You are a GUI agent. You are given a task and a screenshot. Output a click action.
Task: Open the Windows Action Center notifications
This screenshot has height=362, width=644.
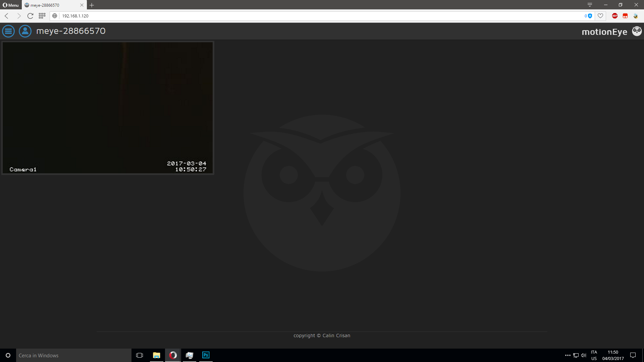(633, 355)
